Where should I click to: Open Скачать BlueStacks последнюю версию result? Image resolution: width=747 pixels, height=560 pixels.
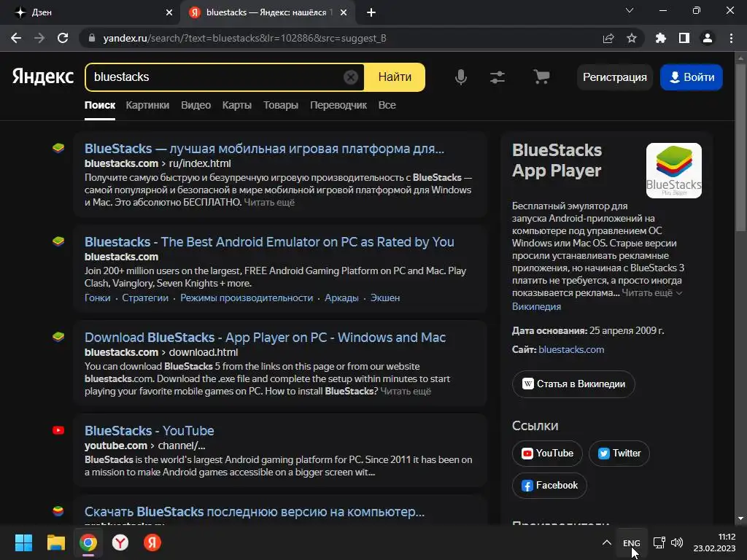[255, 512]
